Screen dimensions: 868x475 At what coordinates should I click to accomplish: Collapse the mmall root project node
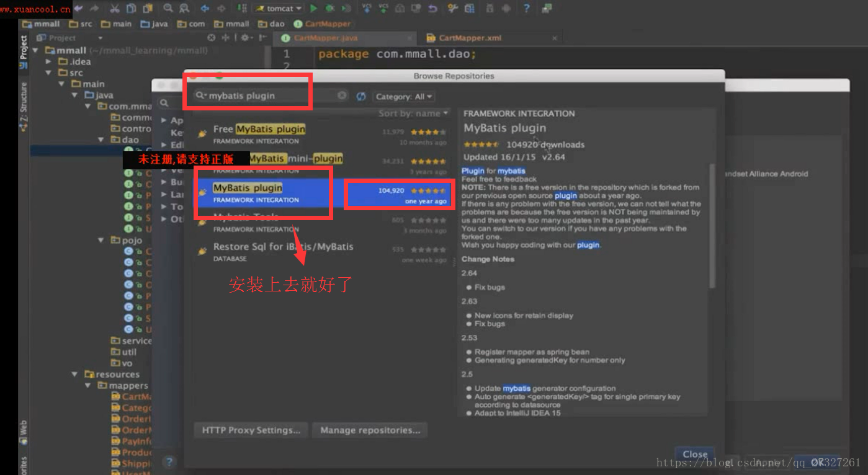35,50
